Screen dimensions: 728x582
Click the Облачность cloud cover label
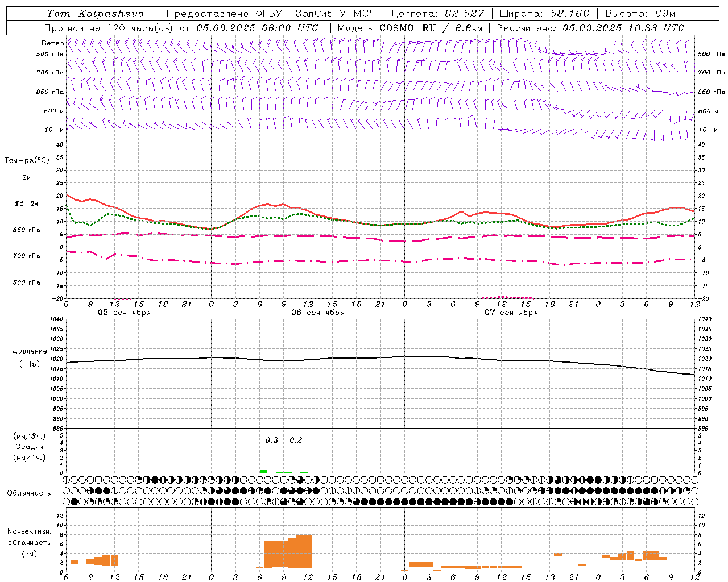point(29,493)
